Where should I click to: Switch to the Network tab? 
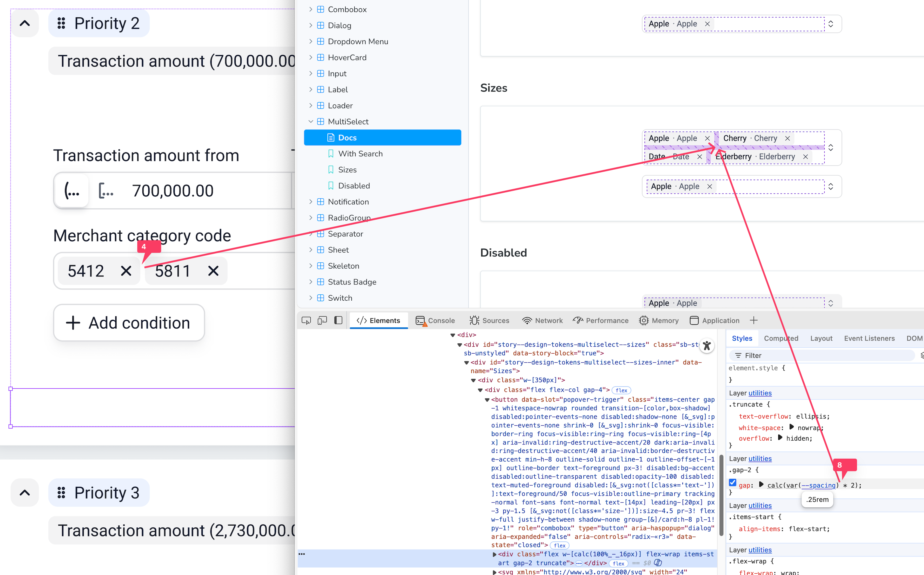pyautogui.click(x=542, y=321)
